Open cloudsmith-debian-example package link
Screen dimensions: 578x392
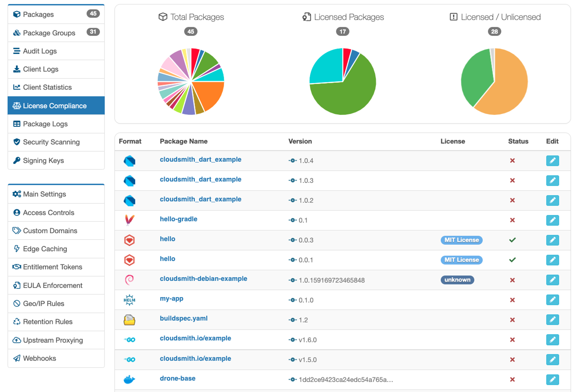click(204, 279)
